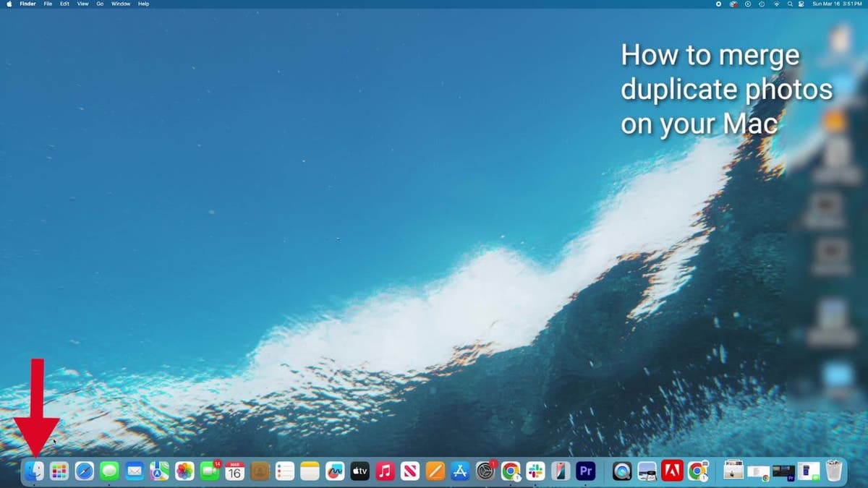The width and height of the screenshot is (868, 488).
Task: Open the Go menu
Action: (x=100, y=4)
